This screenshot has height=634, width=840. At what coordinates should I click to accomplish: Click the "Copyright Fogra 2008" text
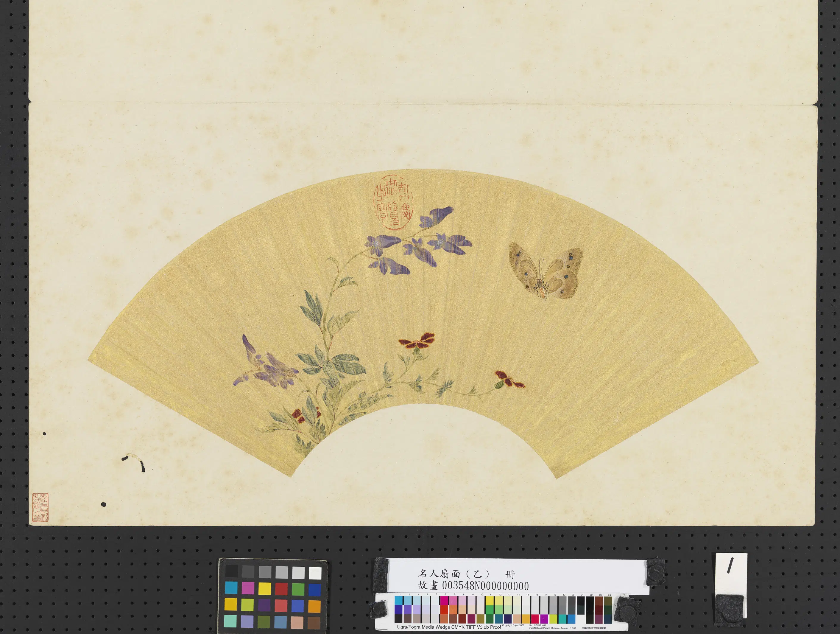(513, 625)
